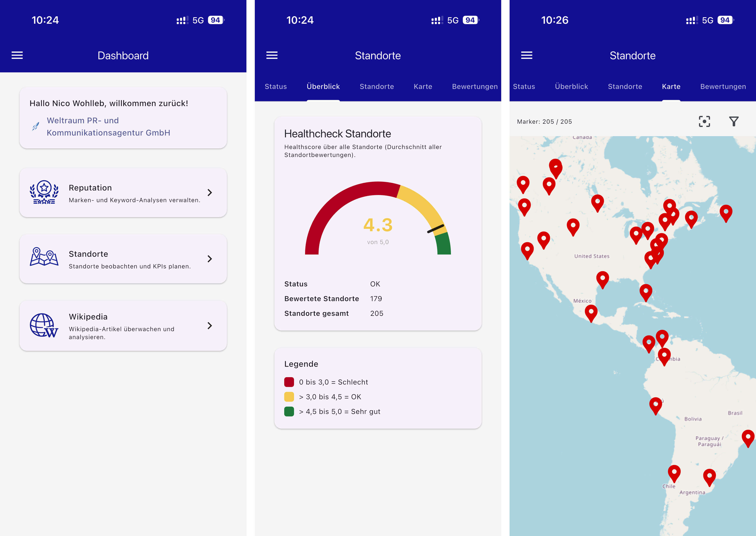The height and width of the screenshot is (536, 756).
Task: Expand Wikipedia card chevron
Action: coord(210,326)
